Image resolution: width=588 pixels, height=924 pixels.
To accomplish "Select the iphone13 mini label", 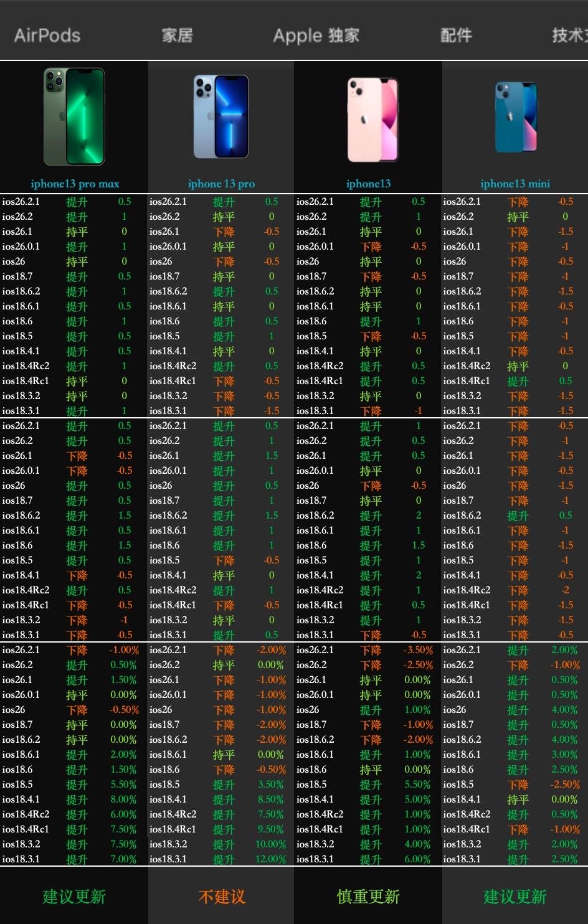I will click(x=515, y=184).
